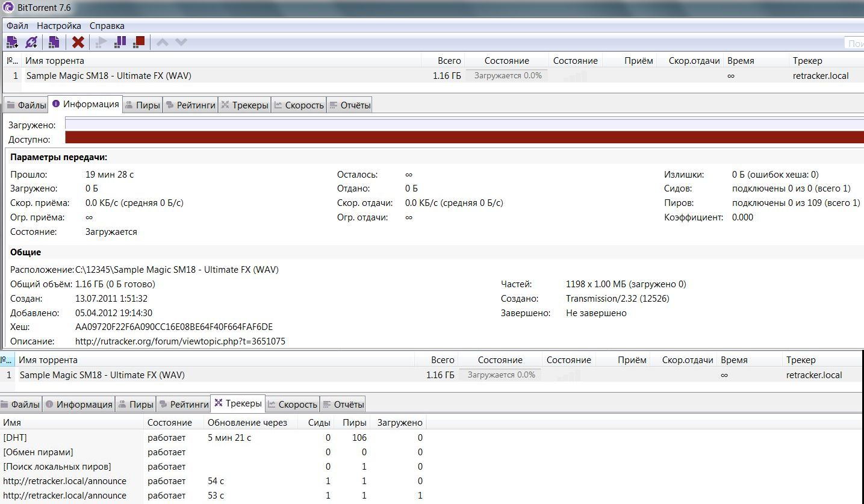The image size is (864, 504).
Task: Click the dark red Доступно availability bar
Action: (x=464, y=137)
